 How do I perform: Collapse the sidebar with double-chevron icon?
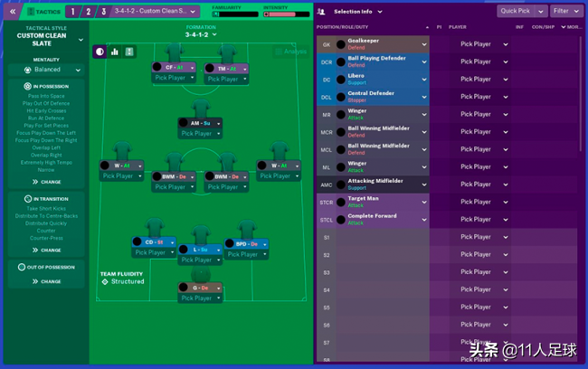pos(13,12)
